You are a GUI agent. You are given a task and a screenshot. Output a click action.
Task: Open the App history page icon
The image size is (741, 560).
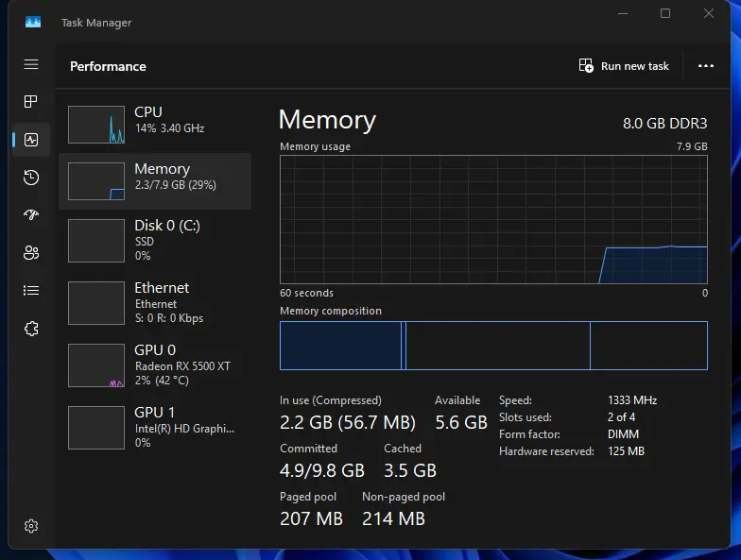coord(31,178)
